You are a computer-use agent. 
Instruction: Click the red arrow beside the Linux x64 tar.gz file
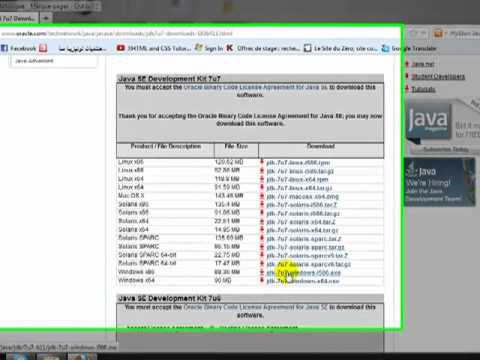(x=262, y=188)
